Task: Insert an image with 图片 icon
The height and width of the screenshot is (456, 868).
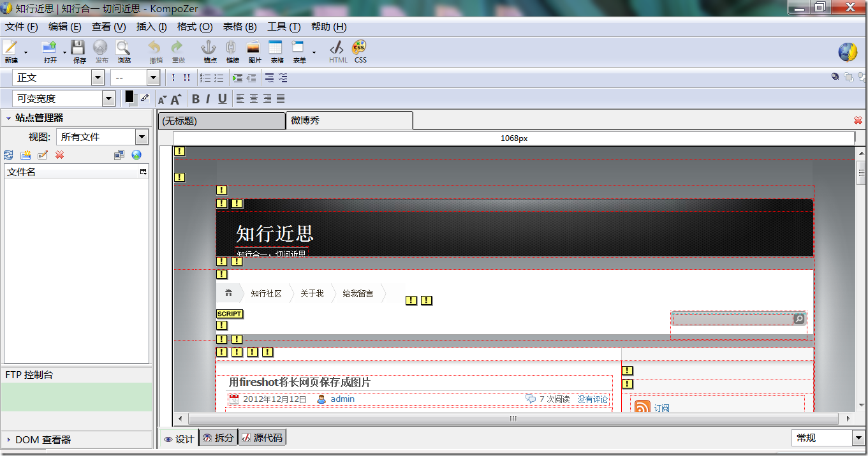Action: (254, 51)
